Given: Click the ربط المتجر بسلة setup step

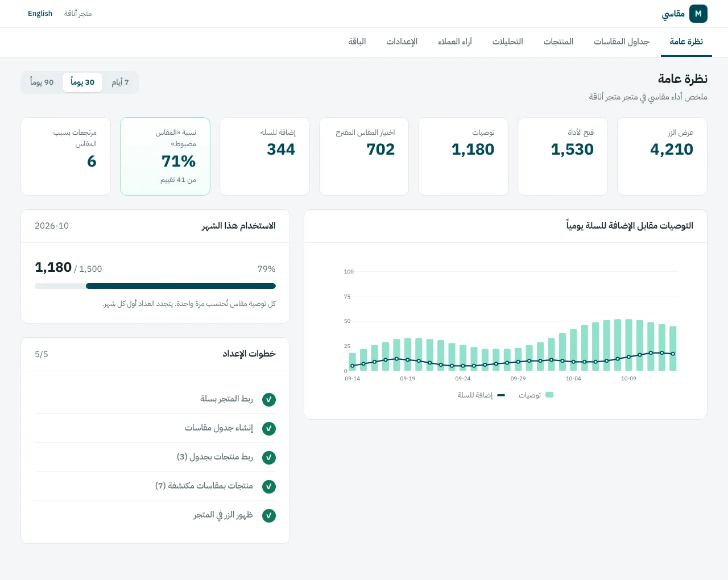Looking at the screenshot, I should 155,400.
